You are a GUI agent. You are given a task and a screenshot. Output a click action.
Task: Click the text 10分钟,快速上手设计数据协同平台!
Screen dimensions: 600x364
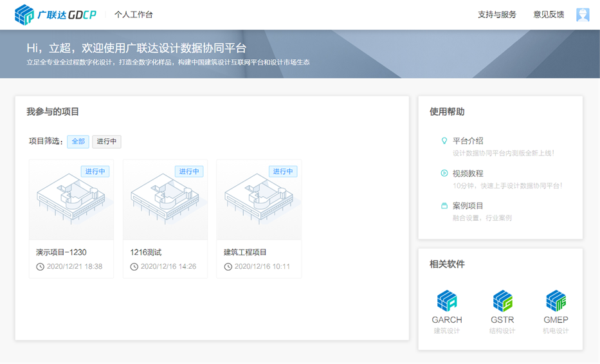click(507, 186)
